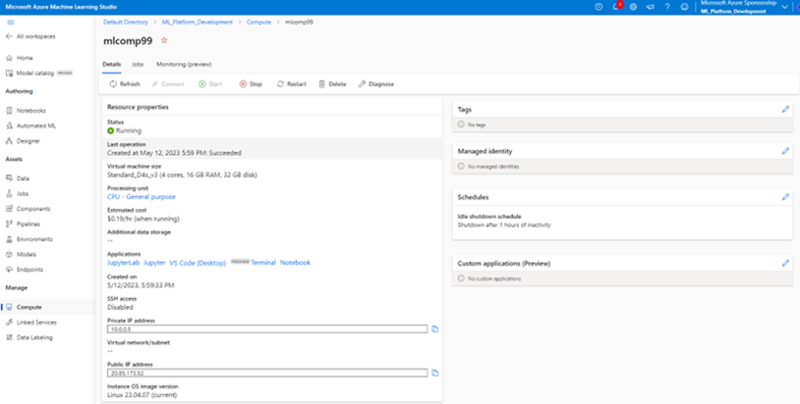800x404 pixels.
Task: Collapse the hamburger navigation menu
Action: click(9, 20)
